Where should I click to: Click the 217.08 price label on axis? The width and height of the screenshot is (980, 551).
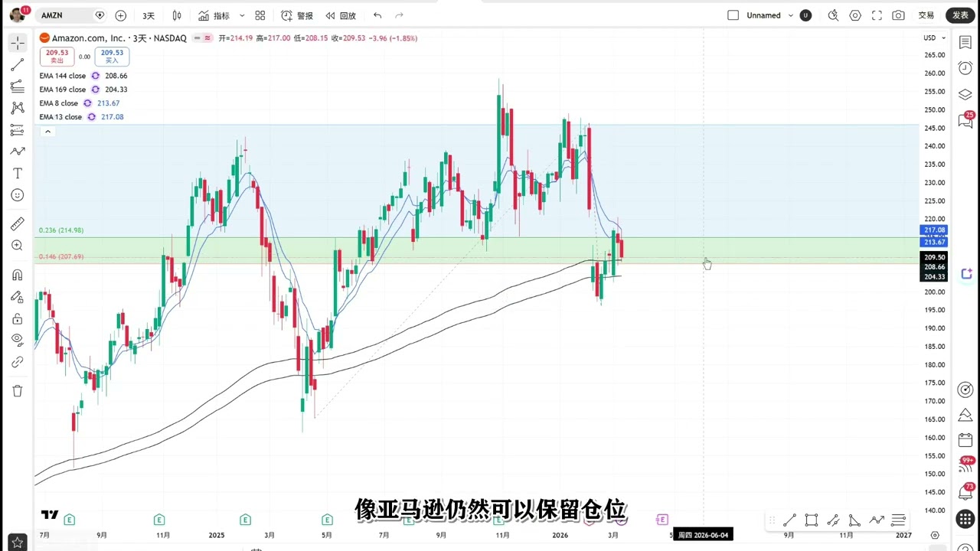click(x=934, y=230)
